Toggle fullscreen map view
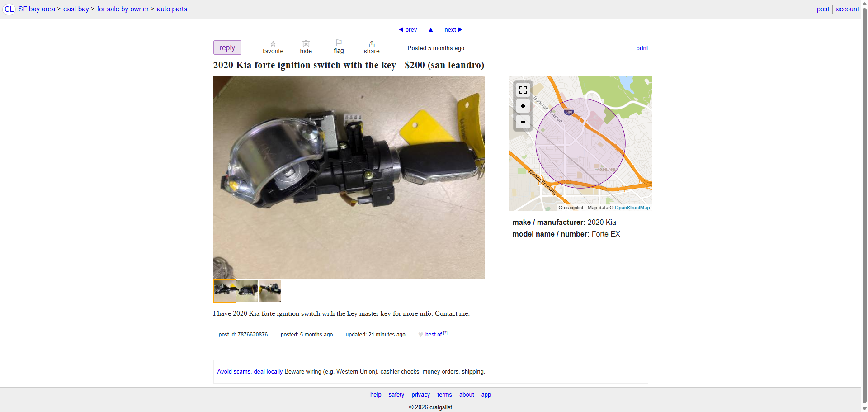 (x=523, y=90)
